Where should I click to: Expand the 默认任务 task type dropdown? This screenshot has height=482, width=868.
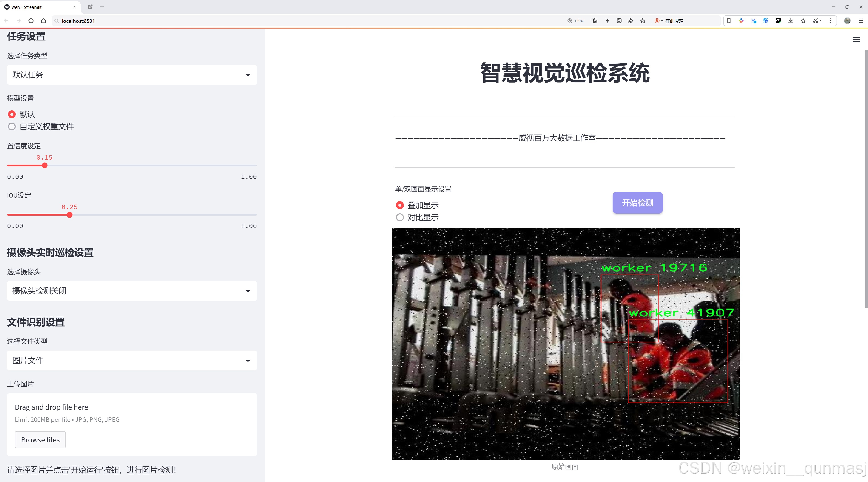(132, 75)
